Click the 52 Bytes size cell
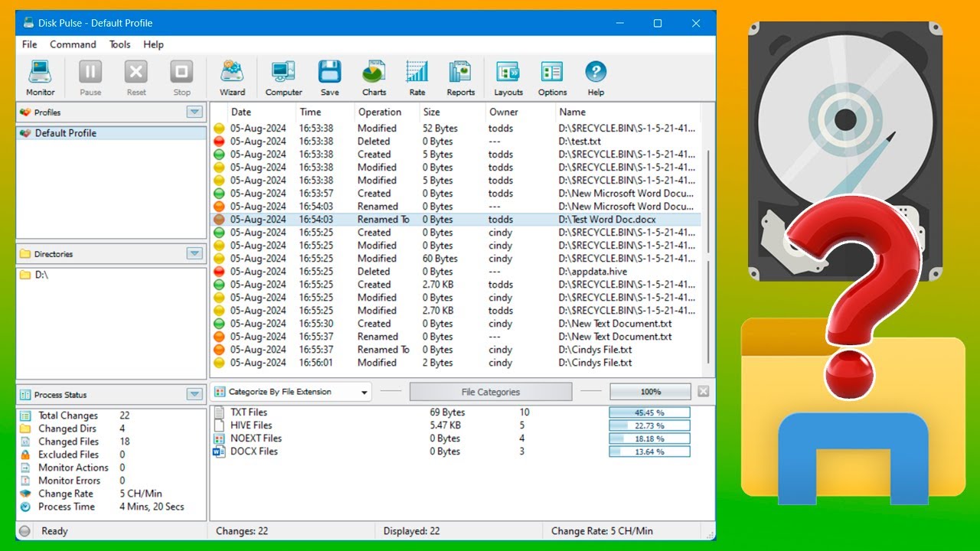 coord(440,129)
